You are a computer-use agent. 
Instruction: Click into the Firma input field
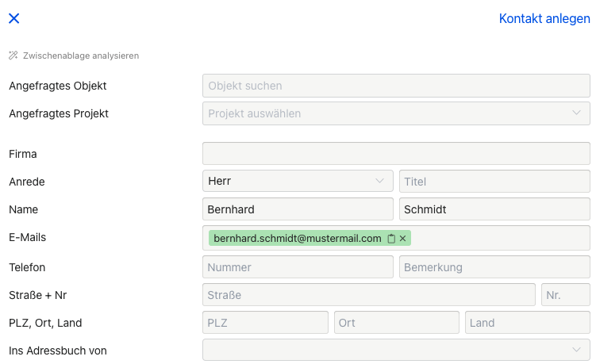coord(396,154)
